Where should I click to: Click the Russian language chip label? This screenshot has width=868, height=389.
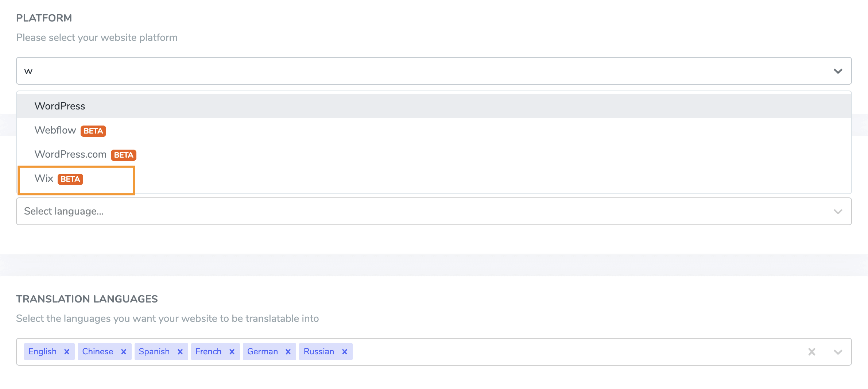click(319, 351)
